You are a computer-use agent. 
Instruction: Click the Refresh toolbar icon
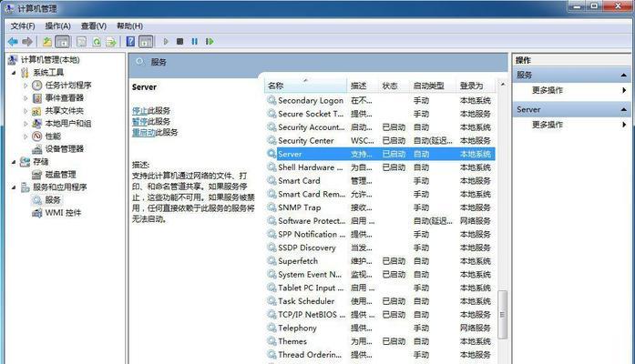click(96, 42)
